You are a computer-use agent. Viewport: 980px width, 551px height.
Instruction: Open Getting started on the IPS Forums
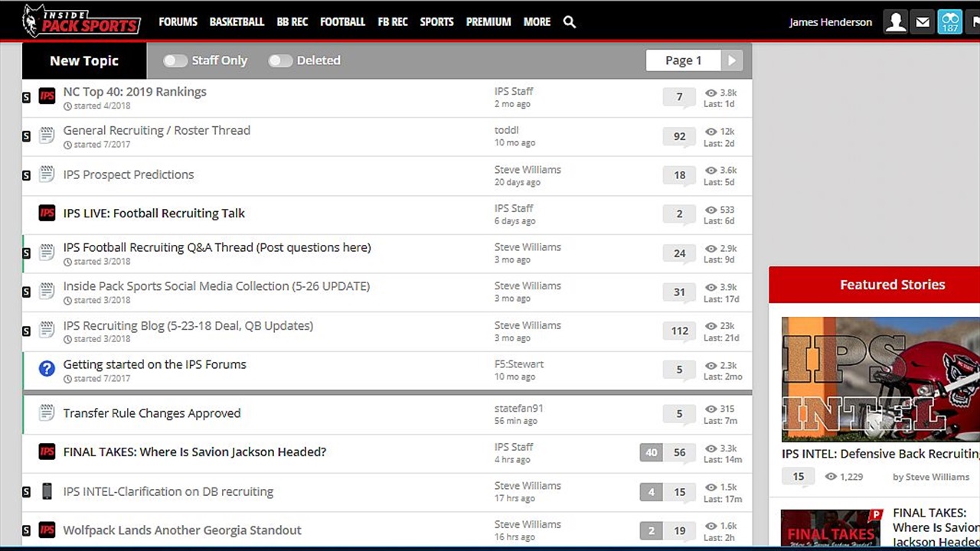pyautogui.click(x=155, y=364)
